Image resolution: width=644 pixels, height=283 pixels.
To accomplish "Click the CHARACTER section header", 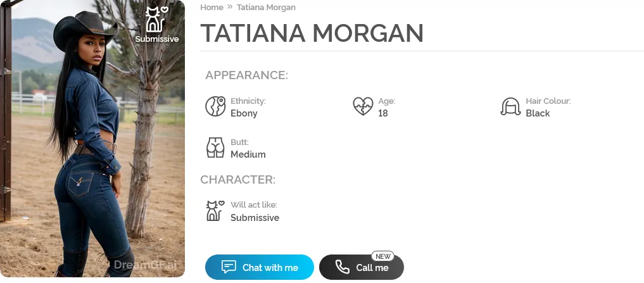I will 237,179.
